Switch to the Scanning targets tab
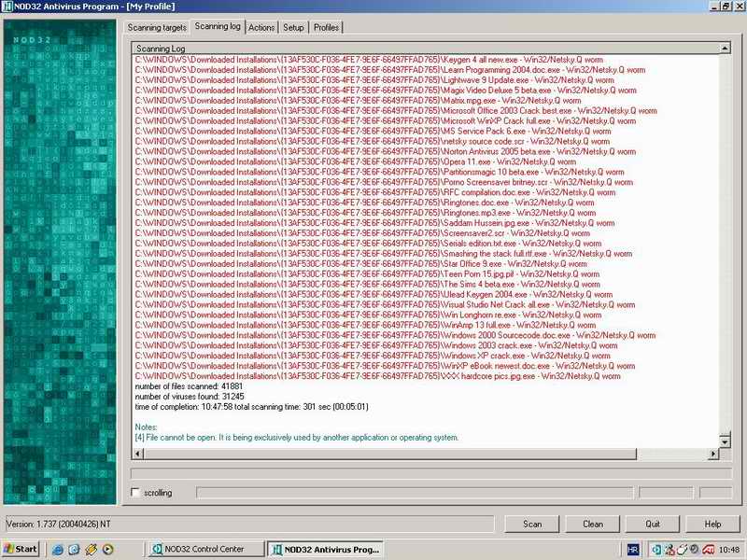This screenshot has height=560, width=747. 157,28
